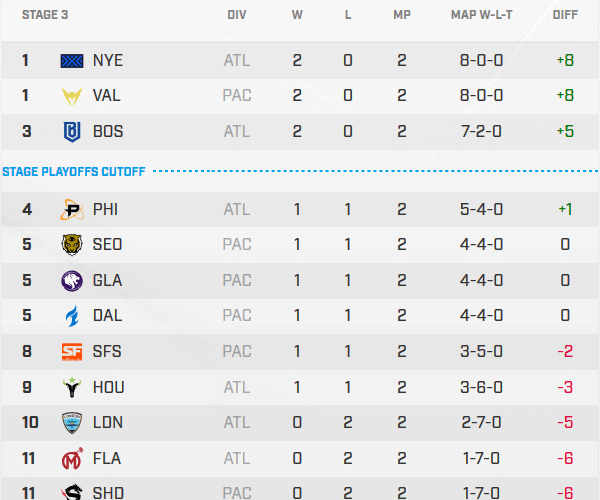Open the LDN team logo
The image size is (600, 500).
click(72, 422)
